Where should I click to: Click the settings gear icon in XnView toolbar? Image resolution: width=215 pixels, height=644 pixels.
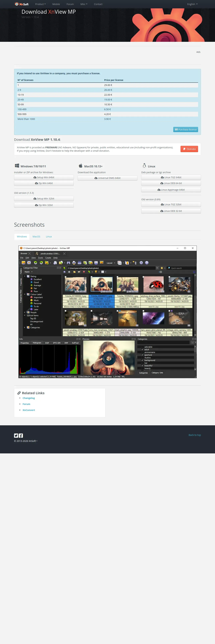click(x=141, y=263)
